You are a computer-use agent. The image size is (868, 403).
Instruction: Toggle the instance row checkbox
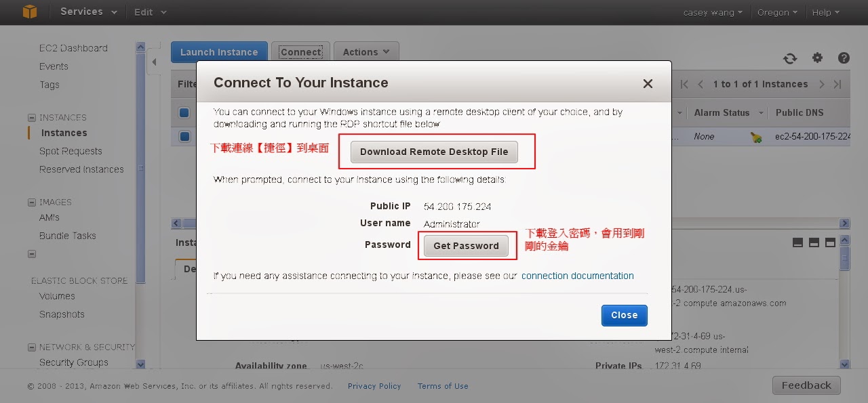[184, 137]
